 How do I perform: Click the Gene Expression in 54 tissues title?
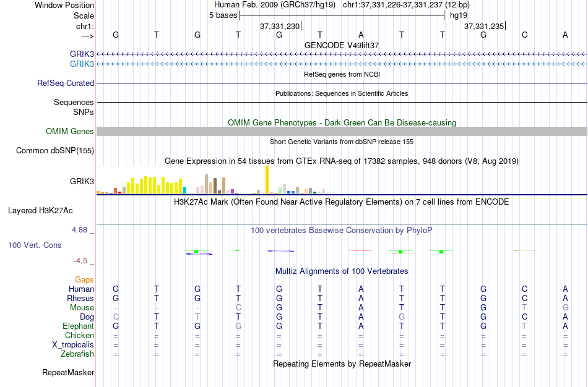(342, 161)
